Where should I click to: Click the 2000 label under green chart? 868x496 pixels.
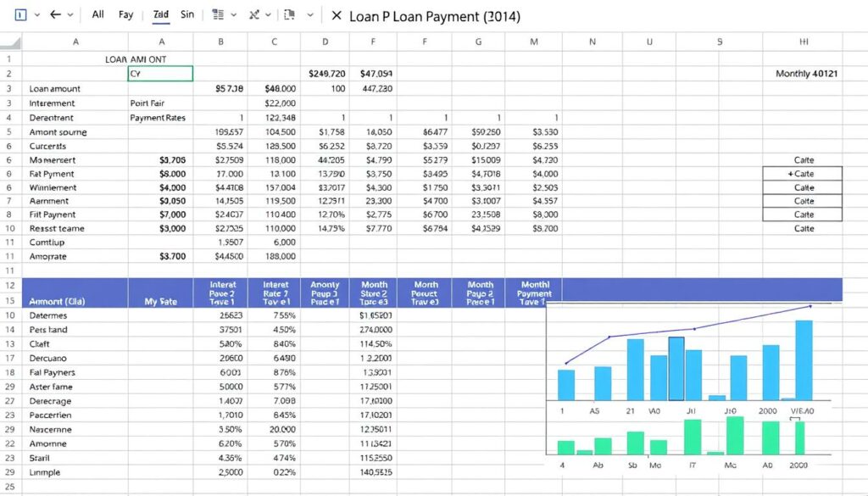(798, 465)
